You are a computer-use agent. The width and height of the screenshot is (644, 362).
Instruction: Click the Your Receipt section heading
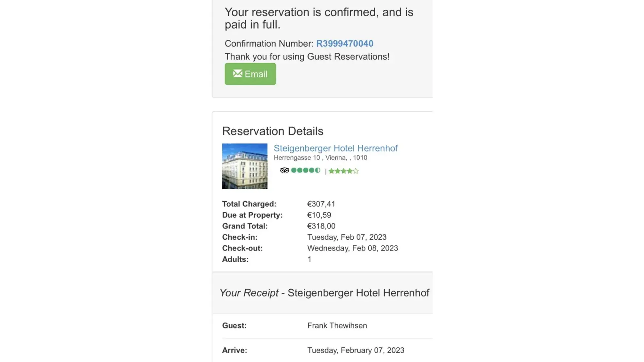324,293
